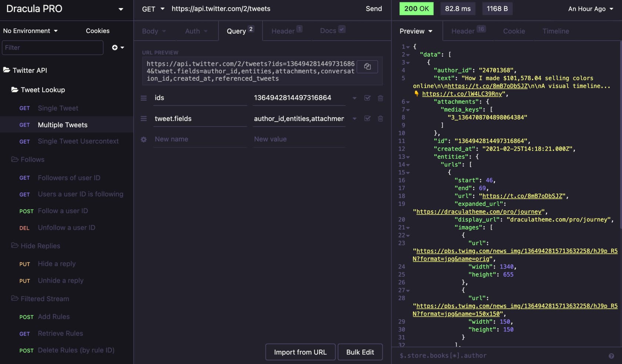Click the Import from URL button
This screenshot has width=622, height=364.
tap(300, 352)
